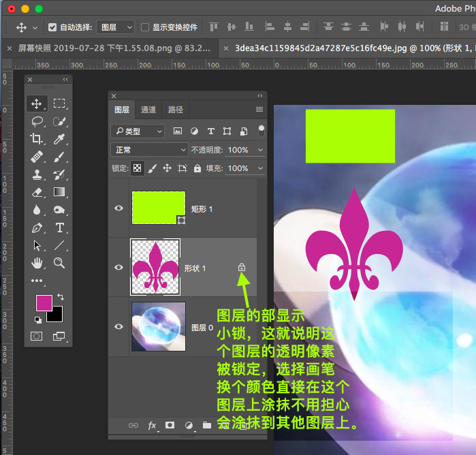Open the 图层 auto-select target dropdown

click(x=116, y=27)
